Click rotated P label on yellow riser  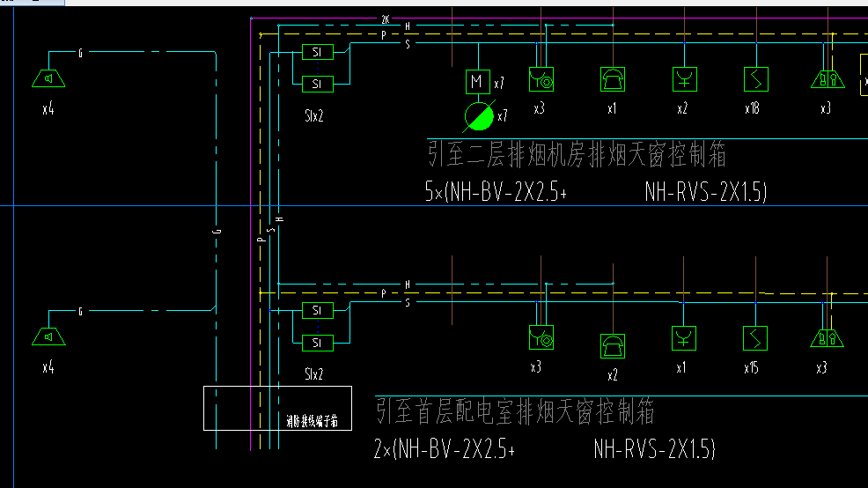(x=261, y=240)
